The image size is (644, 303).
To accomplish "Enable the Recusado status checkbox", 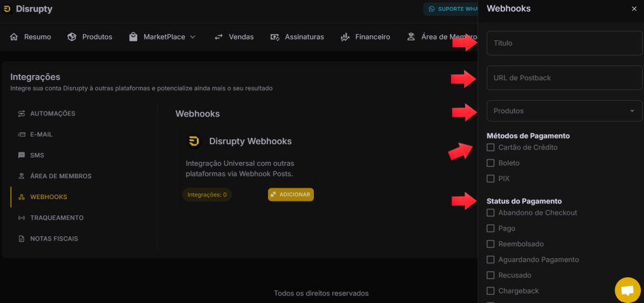I will coord(491,275).
